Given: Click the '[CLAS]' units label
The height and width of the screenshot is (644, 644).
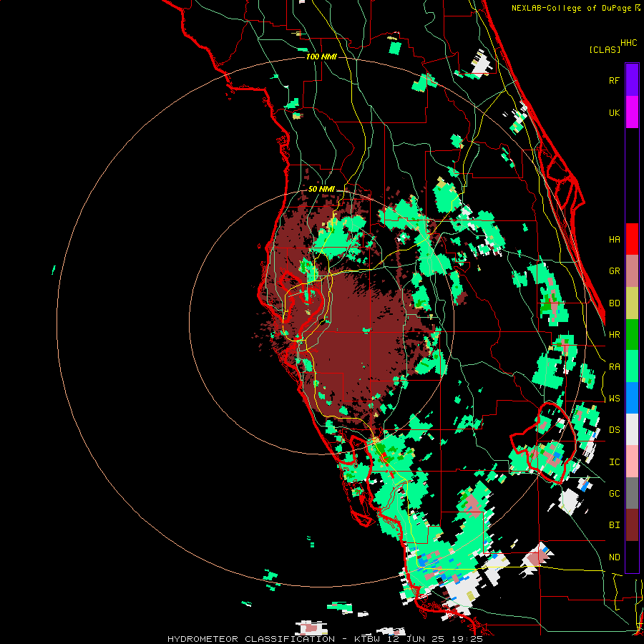Looking at the screenshot, I should (x=605, y=50).
